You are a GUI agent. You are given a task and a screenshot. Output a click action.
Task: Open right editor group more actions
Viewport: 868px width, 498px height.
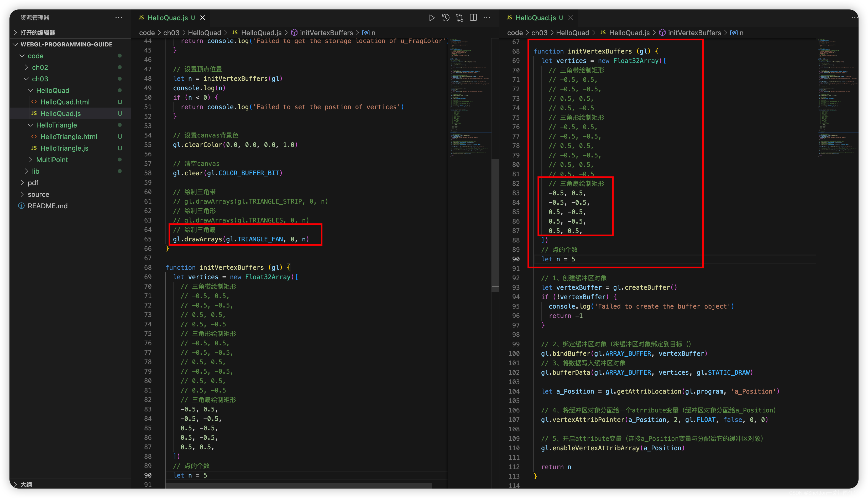tap(854, 18)
